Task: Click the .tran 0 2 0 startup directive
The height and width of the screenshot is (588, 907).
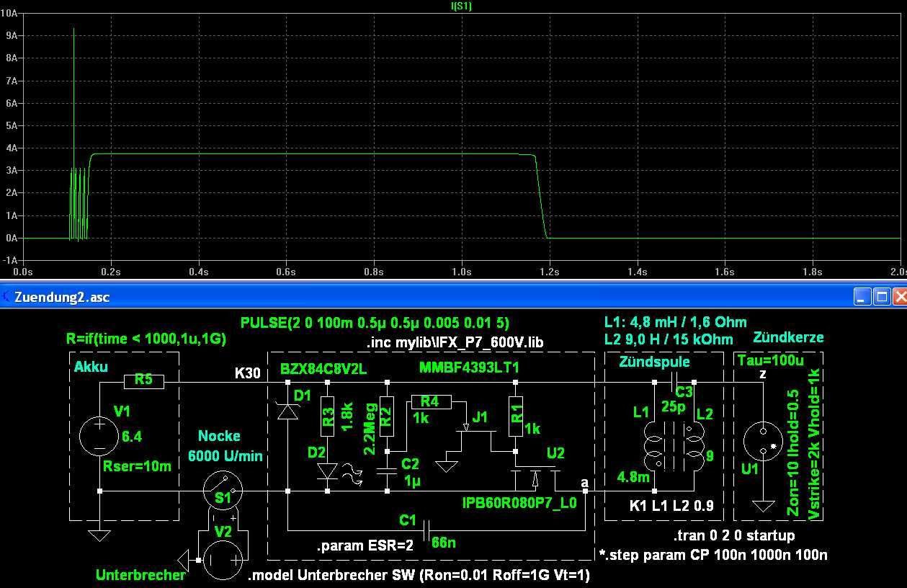Action: 733,536
